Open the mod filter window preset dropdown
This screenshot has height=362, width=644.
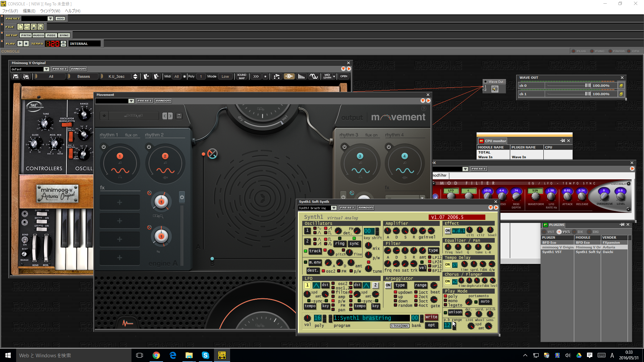point(465,169)
